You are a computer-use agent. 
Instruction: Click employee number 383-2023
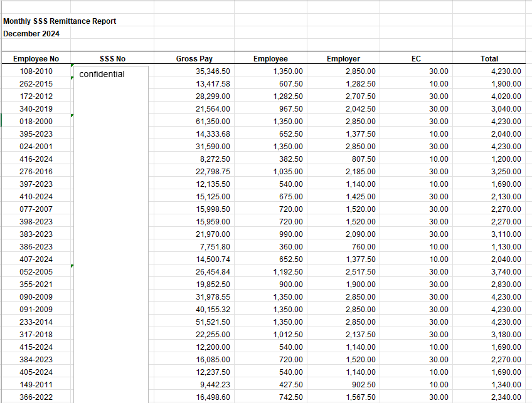36,234
